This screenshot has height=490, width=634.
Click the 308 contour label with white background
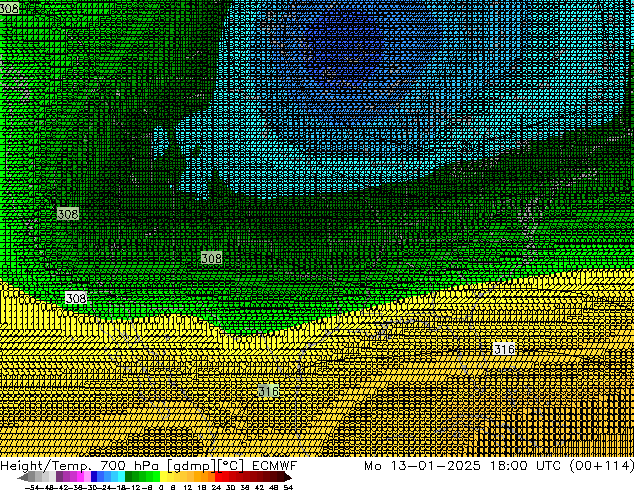coord(76,298)
